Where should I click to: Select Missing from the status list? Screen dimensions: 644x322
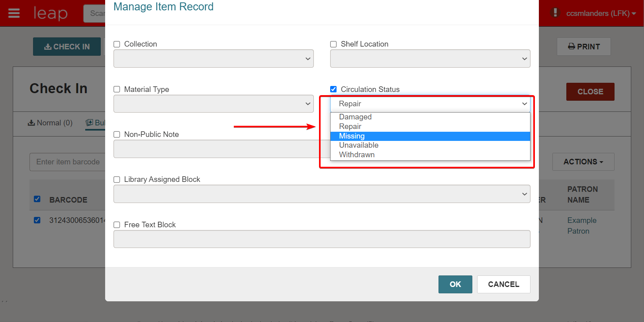[352, 136]
